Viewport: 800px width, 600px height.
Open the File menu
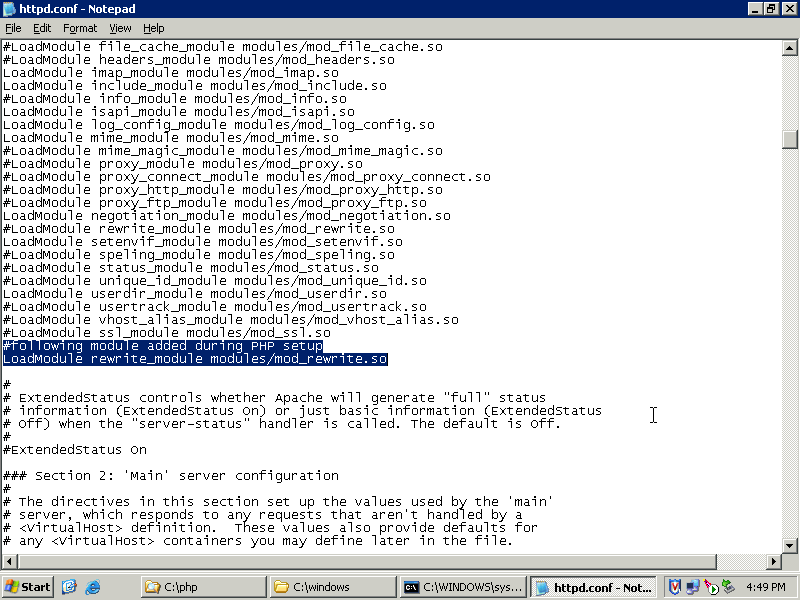click(13, 28)
